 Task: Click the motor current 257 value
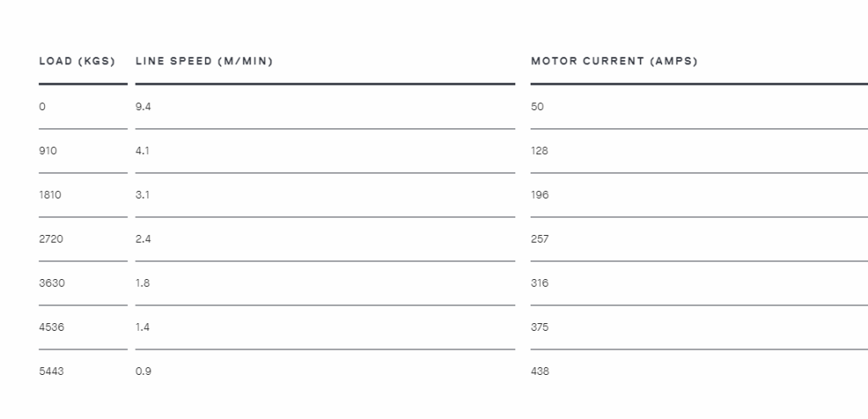click(x=540, y=239)
